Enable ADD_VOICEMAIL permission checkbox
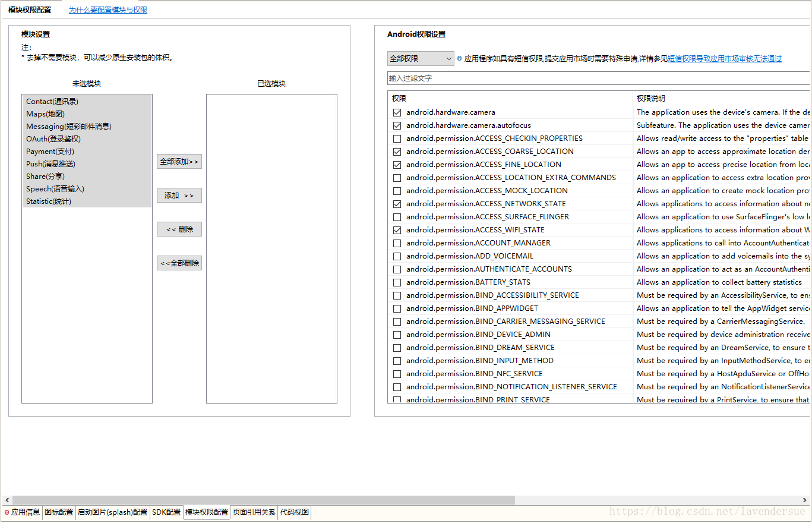The width and height of the screenshot is (812, 523). coord(397,256)
